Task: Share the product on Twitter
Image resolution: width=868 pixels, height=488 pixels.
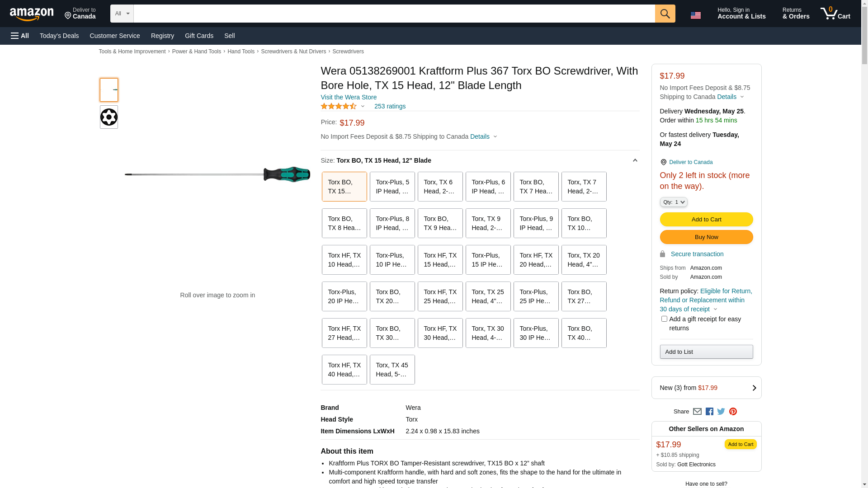Action: [x=721, y=412]
